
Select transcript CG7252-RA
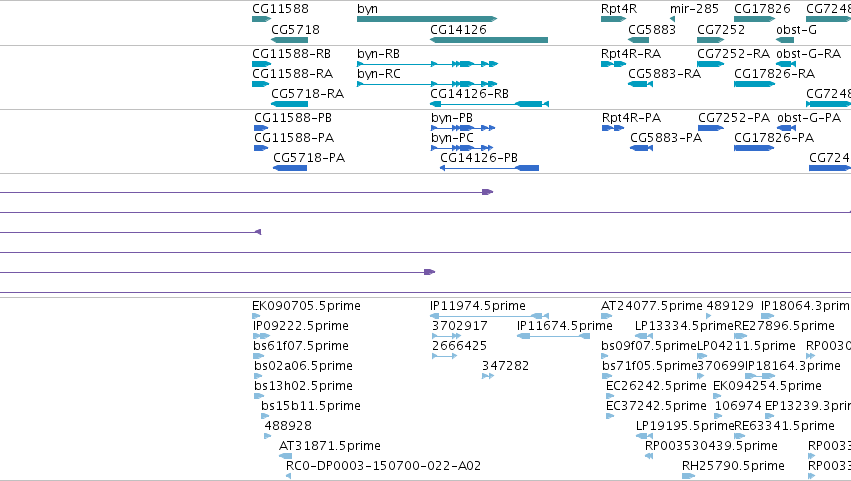(x=733, y=54)
